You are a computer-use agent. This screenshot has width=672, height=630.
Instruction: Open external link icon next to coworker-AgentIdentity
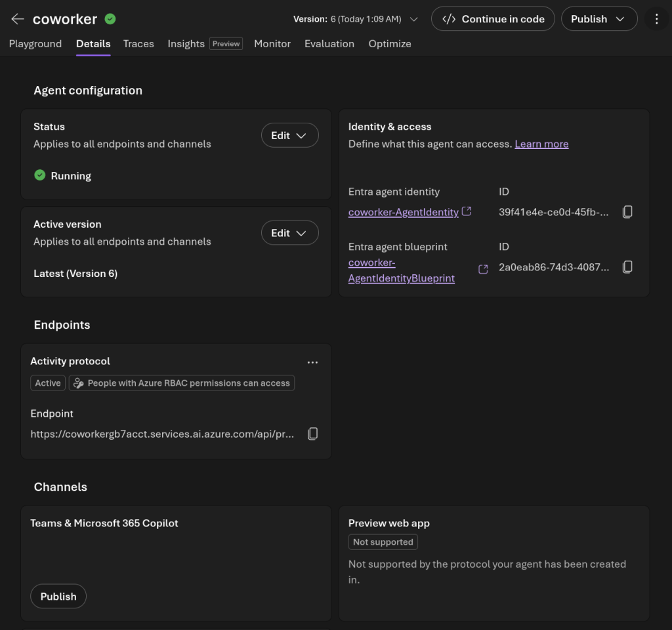(x=467, y=211)
